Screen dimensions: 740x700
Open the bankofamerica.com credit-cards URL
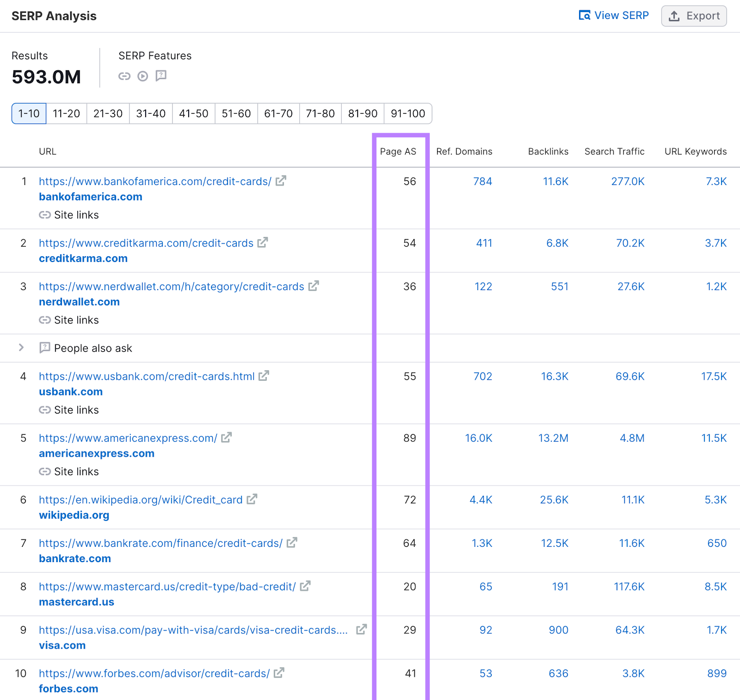(x=155, y=181)
